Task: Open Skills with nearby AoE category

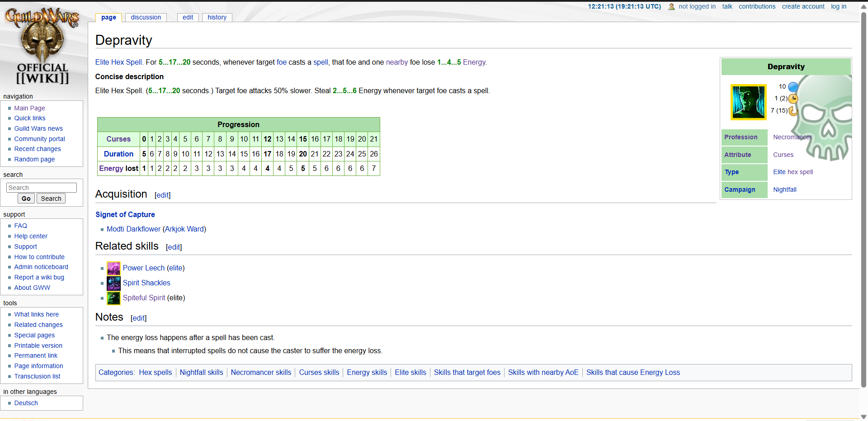Action: [x=543, y=373]
